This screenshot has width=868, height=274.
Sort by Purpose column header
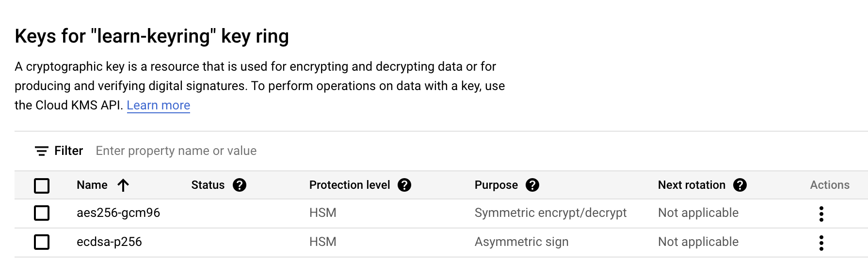(496, 185)
